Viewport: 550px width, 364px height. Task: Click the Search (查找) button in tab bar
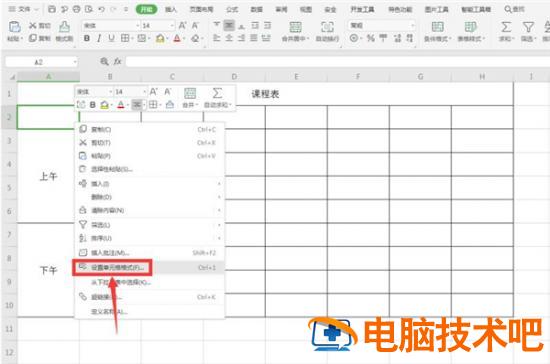tap(514, 9)
